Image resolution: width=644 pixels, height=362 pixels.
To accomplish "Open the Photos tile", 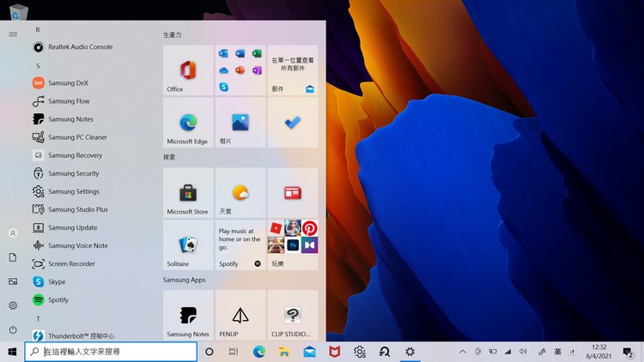I will pyautogui.click(x=240, y=123).
